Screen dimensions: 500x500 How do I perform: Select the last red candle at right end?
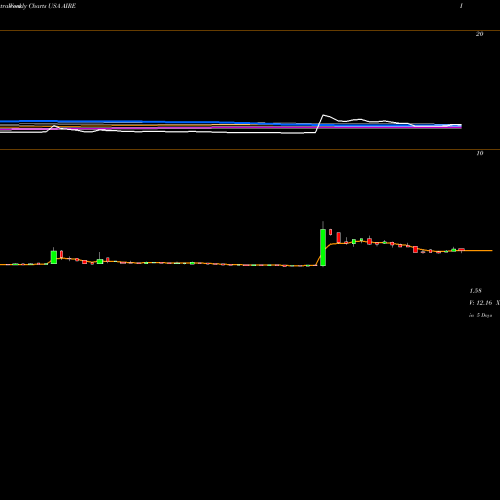pos(461,249)
